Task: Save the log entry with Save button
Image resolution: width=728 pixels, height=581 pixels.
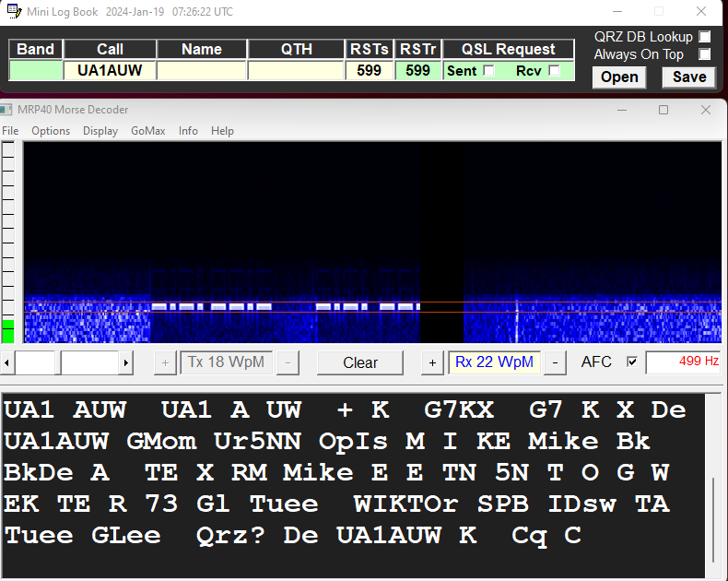Action: pyautogui.click(x=688, y=77)
